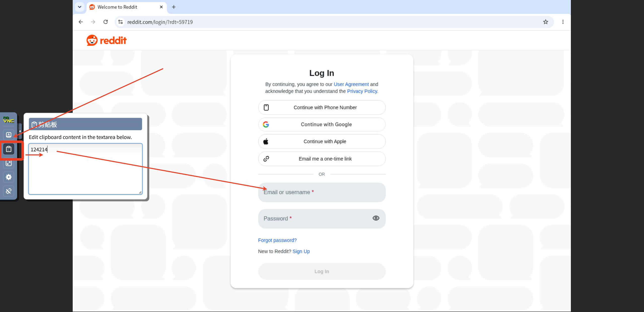Show the noVNC extra keys button
Screen dimensions: 644x312
pos(9,135)
